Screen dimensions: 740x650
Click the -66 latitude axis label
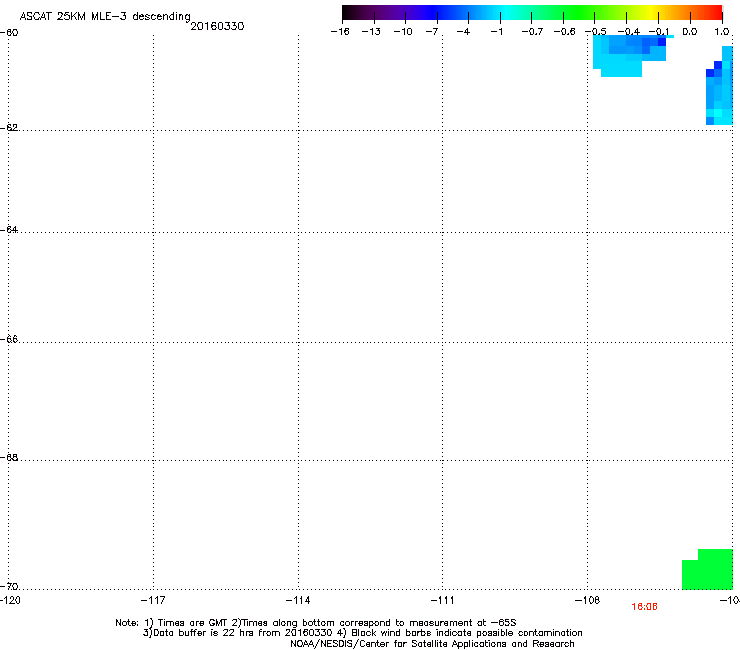point(9,339)
